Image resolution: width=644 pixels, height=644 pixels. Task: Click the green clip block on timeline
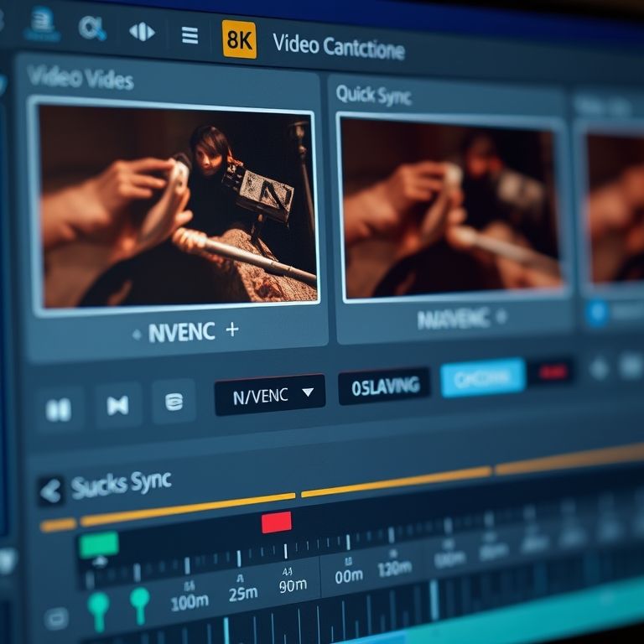99,544
